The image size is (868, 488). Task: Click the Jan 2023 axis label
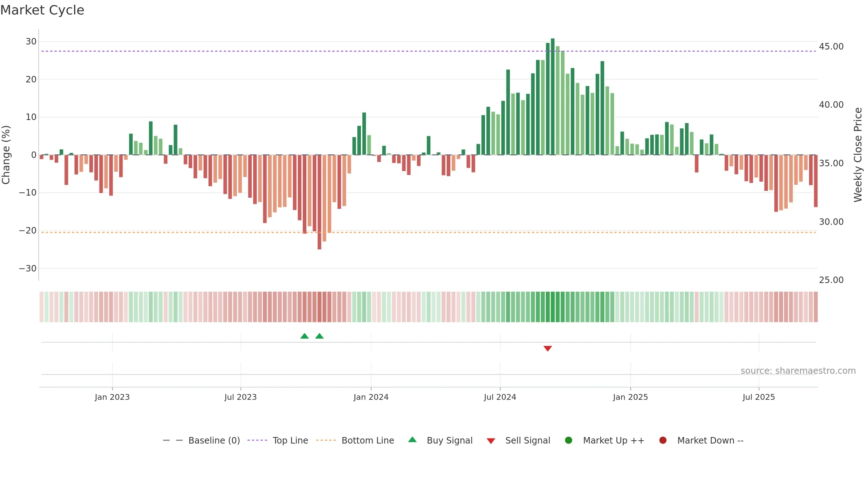click(112, 397)
